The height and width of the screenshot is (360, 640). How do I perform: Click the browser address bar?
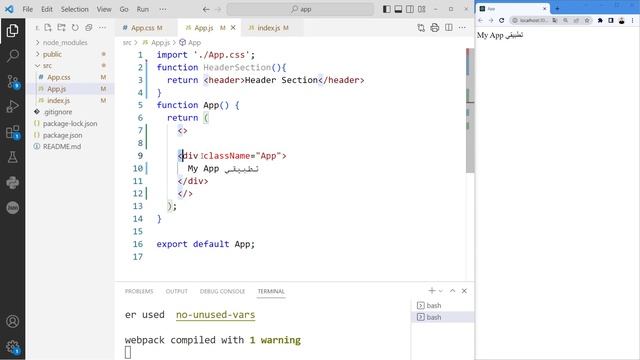533,20
